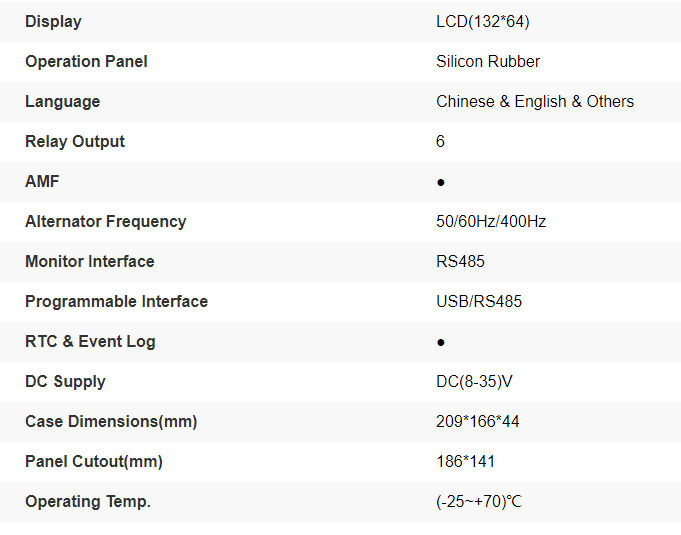Select the 50/60Hz/400Hz frequency value
Screen dimensions: 681x535
(491, 221)
